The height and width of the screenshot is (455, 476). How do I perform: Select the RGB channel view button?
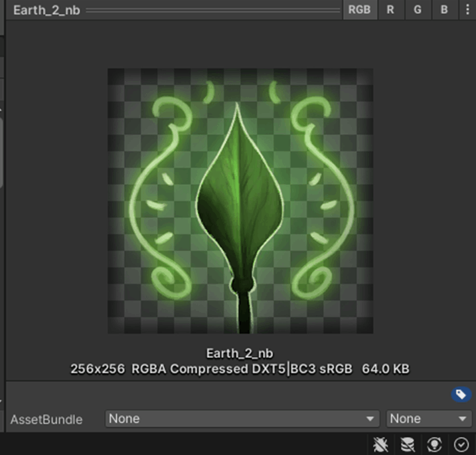coord(360,10)
